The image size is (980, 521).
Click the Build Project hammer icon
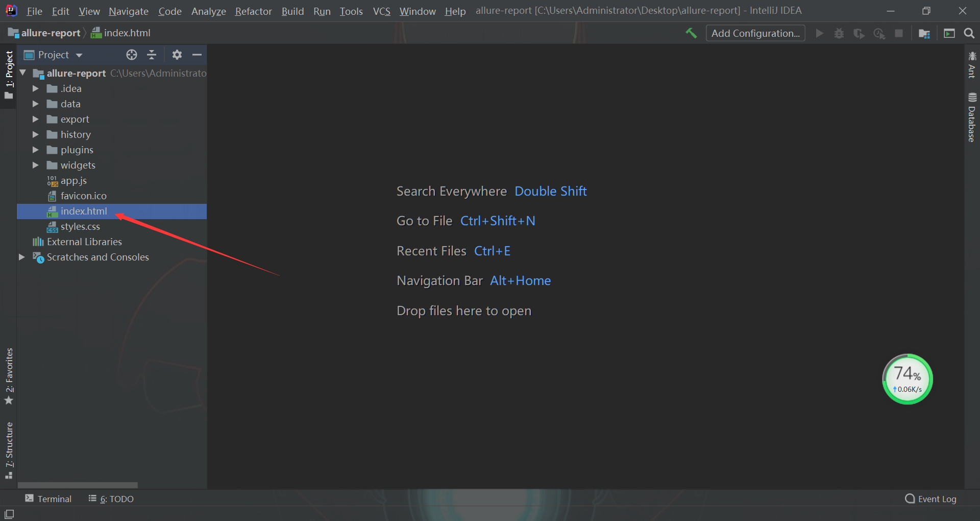(691, 33)
